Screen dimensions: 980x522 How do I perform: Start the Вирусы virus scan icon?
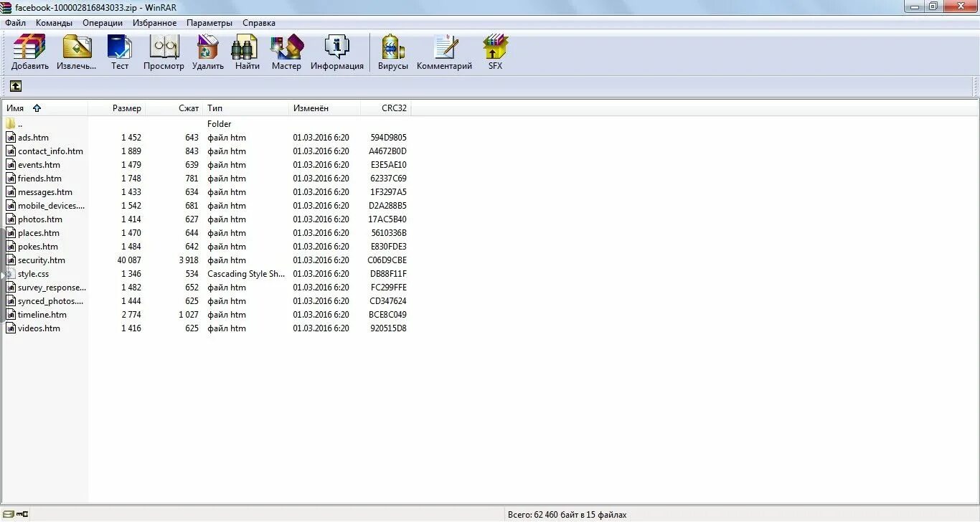click(392, 47)
